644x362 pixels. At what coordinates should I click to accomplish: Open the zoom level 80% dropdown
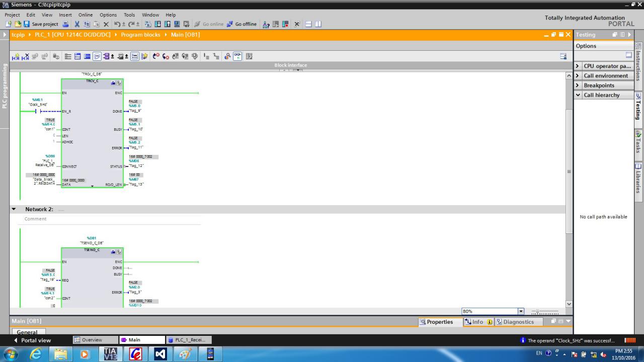(521, 311)
